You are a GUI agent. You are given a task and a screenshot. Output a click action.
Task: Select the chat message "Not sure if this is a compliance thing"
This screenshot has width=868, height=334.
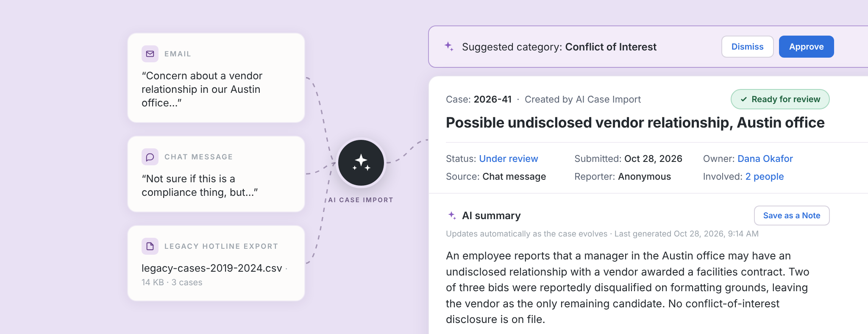tap(216, 174)
